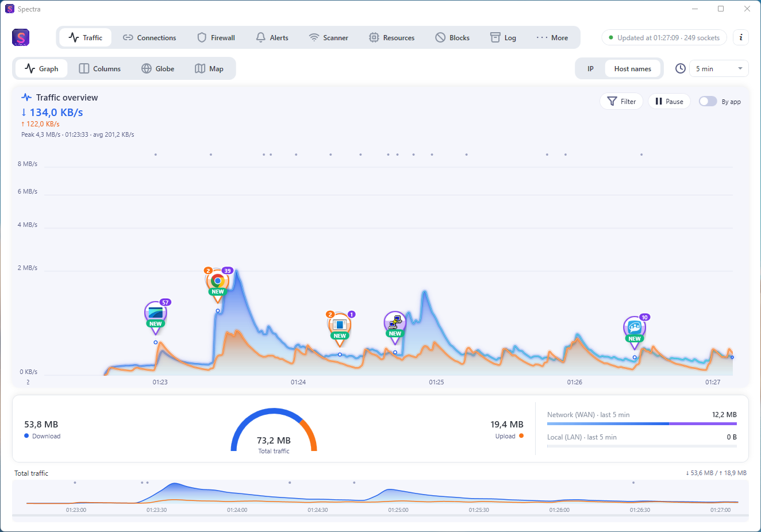Click the 19,4 MB Upload value

click(507, 425)
